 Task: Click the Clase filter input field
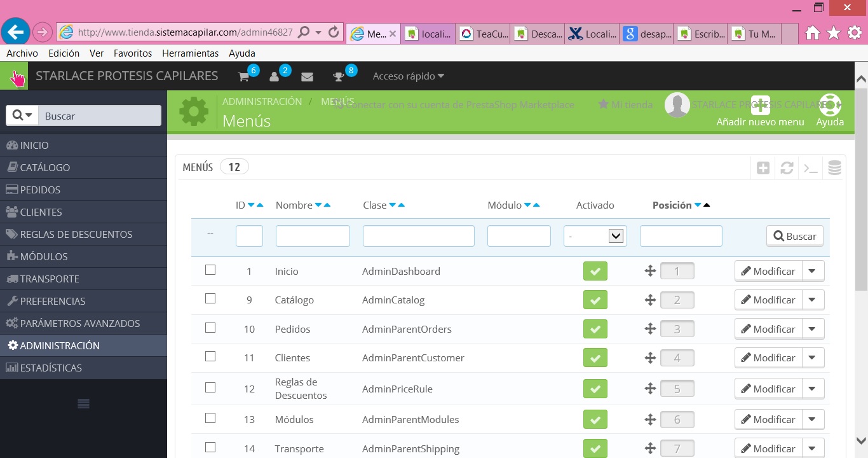point(419,236)
